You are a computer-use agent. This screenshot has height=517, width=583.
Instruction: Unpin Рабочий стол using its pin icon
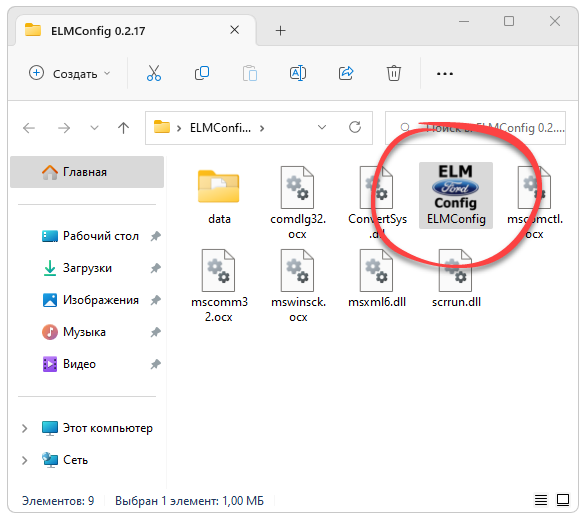[x=155, y=236]
